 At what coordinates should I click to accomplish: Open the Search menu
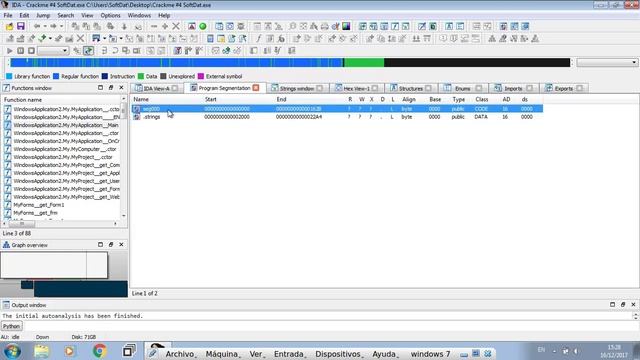(65, 16)
